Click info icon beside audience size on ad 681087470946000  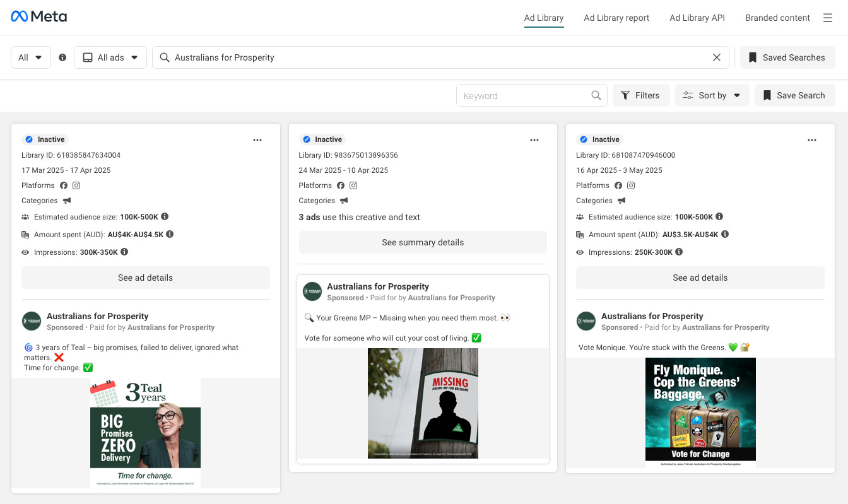click(x=719, y=216)
